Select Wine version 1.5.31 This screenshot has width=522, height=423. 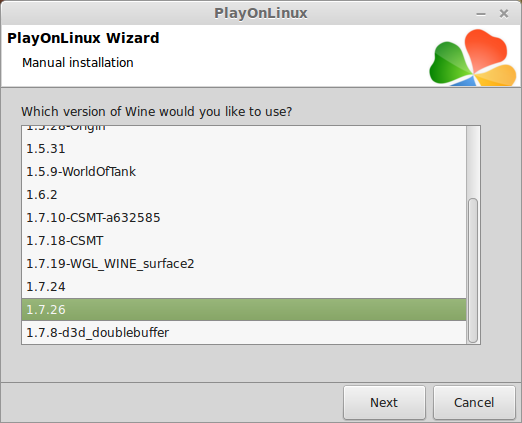point(244,149)
